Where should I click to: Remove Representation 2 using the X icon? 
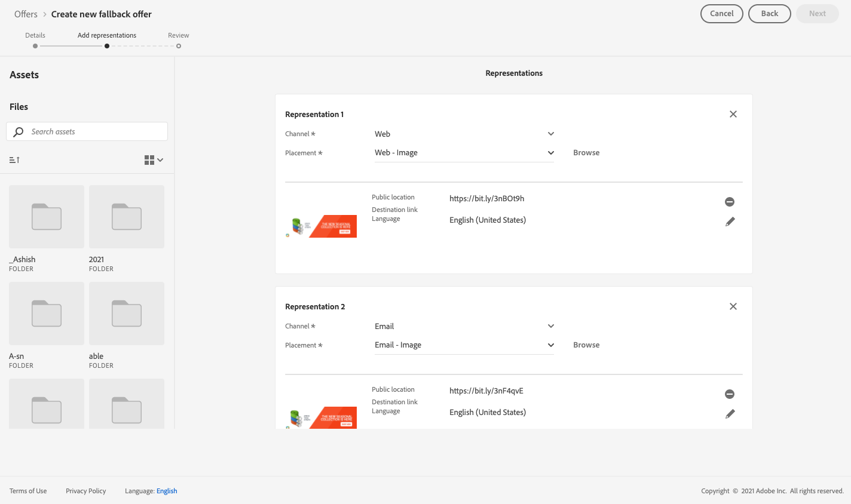tap(733, 306)
